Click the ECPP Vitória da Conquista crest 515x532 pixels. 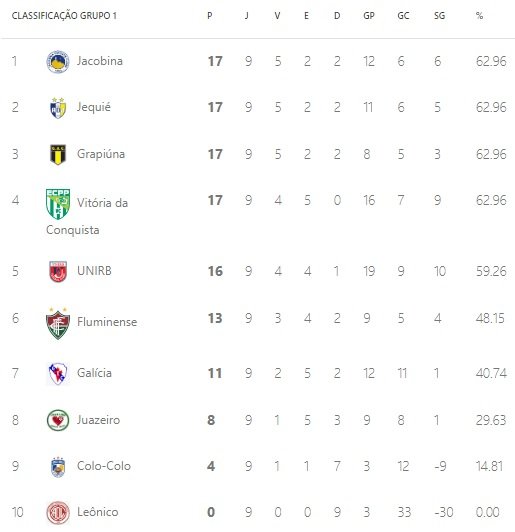coord(58,204)
